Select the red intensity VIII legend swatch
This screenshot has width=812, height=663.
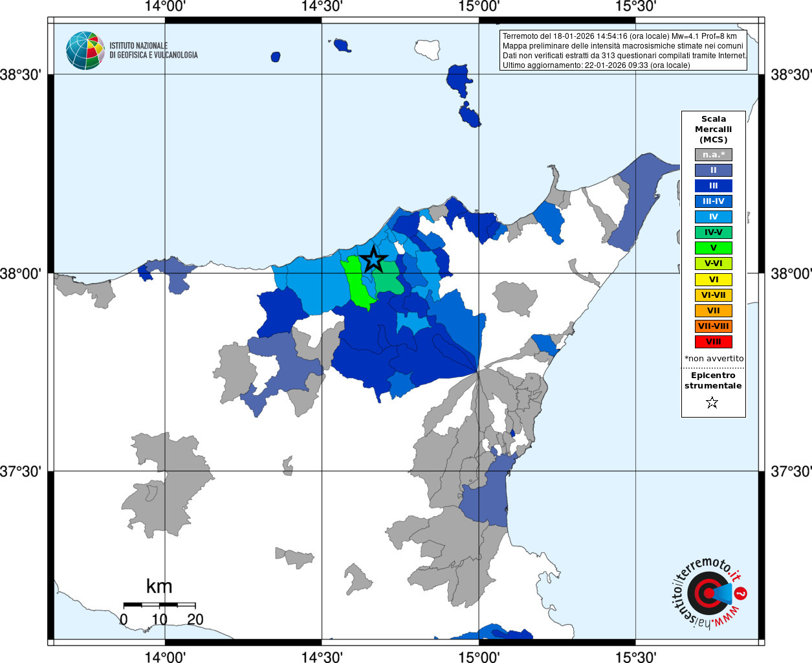click(x=714, y=342)
